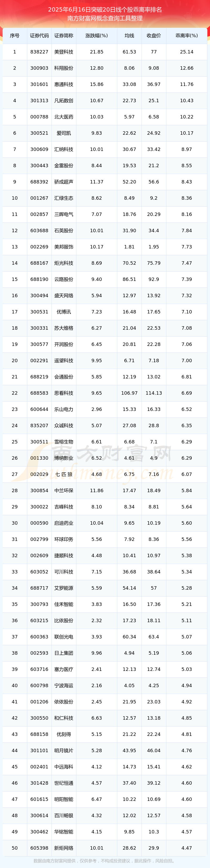210x868 pixels.
Task: Select stock name 科翔股份
Action: click(64, 68)
